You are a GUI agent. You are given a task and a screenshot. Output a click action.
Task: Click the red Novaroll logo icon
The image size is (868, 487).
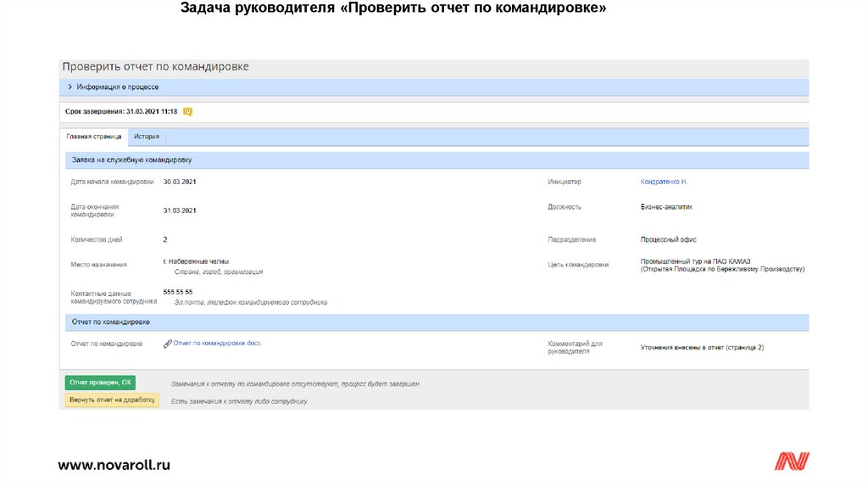pyautogui.click(x=792, y=462)
